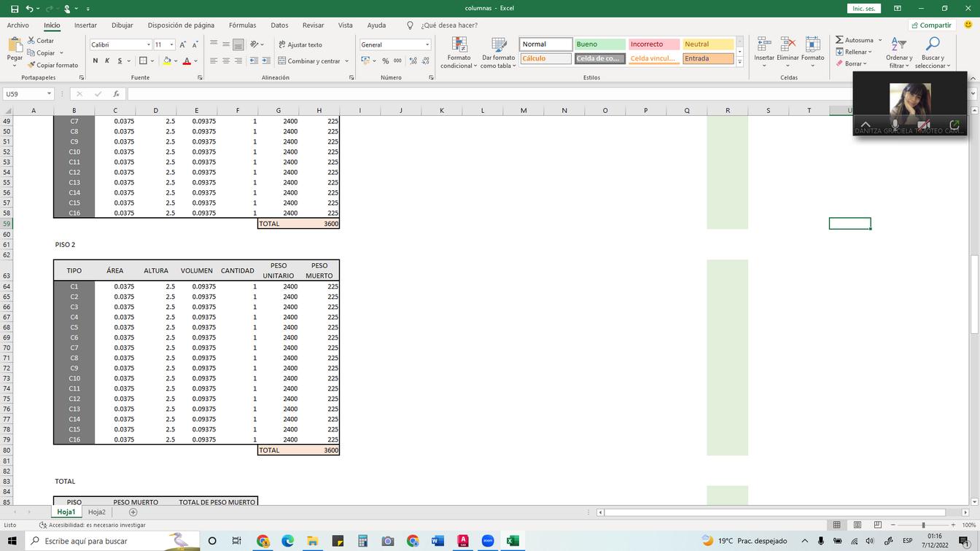The height and width of the screenshot is (551, 980).
Task: Toggle bold N formatting
Action: [96, 61]
